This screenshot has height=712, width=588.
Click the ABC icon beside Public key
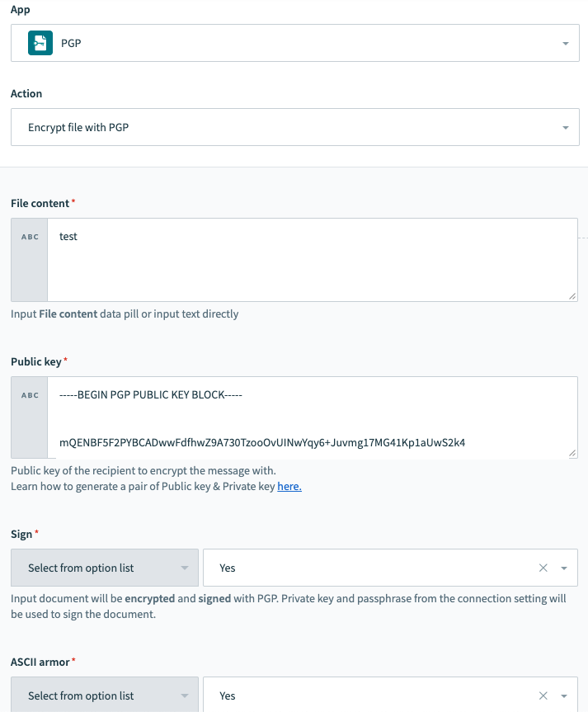tap(29, 394)
